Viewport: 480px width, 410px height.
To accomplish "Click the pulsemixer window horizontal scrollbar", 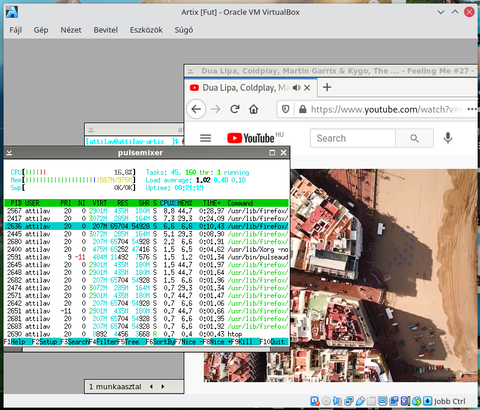I will click(x=146, y=350).
